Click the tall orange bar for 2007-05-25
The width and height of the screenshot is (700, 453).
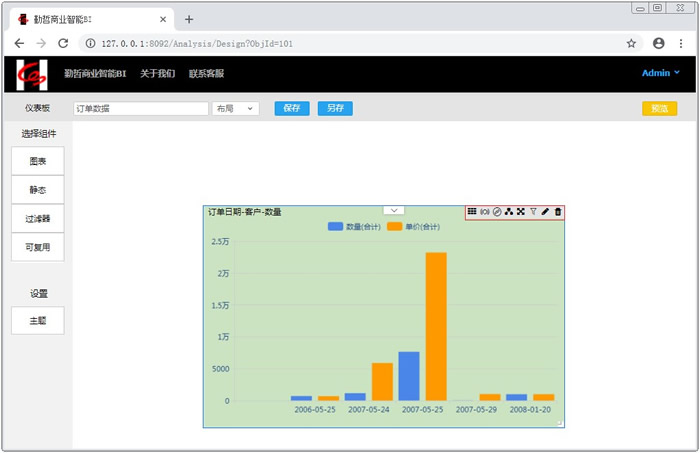point(436,326)
